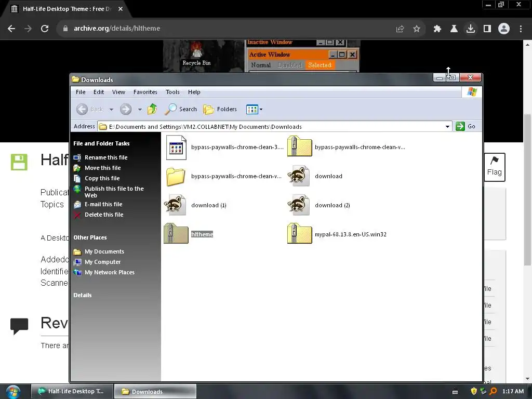This screenshot has height=399, width=532.
Task: Open the Address bar dropdown list
Action: 447,127
